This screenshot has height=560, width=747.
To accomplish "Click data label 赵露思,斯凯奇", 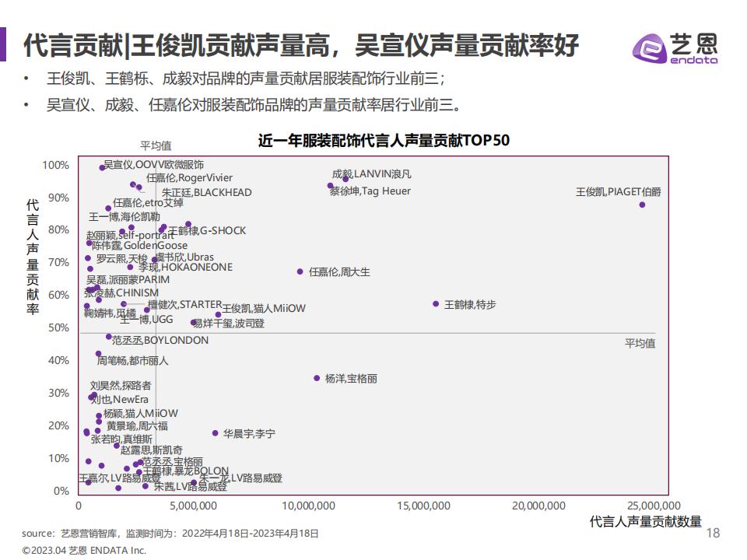I will point(151,450).
